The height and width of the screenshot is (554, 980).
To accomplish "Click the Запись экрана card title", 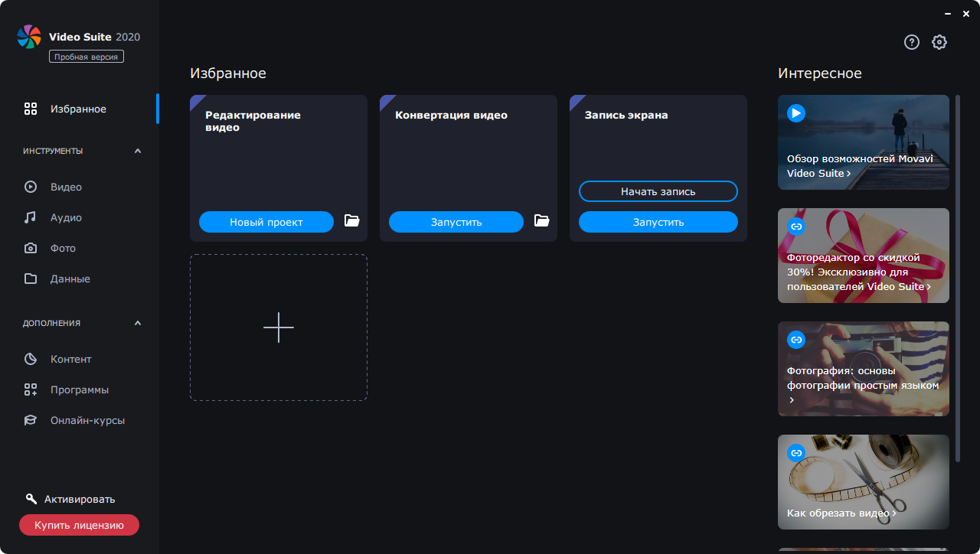I will (626, 115).
